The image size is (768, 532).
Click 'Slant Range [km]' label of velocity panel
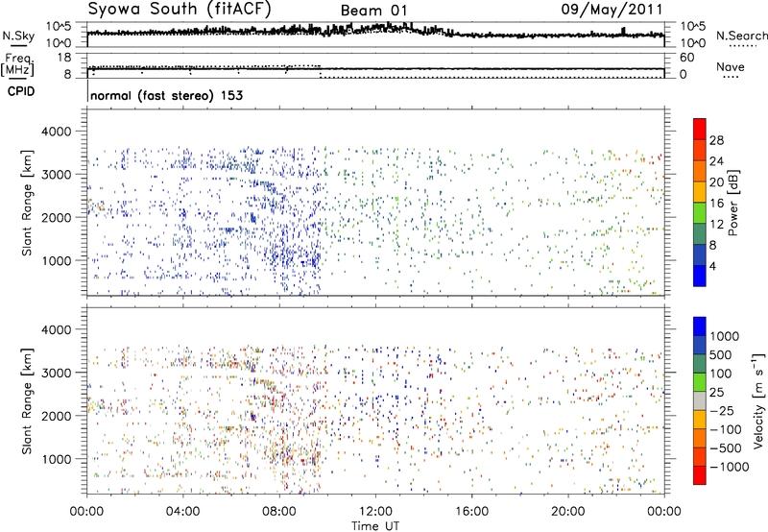pos(27,401)
